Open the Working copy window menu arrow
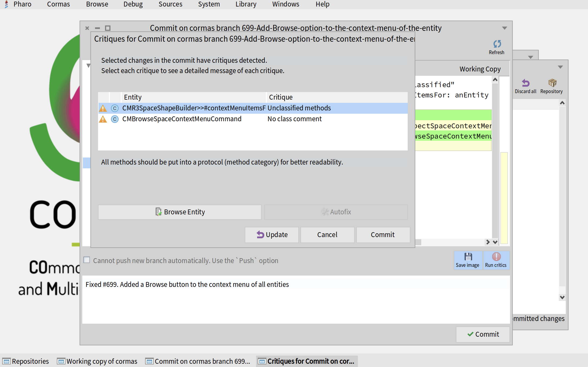Screen dimensions: 588x367 pyautogui.click(x=560, y=67)
